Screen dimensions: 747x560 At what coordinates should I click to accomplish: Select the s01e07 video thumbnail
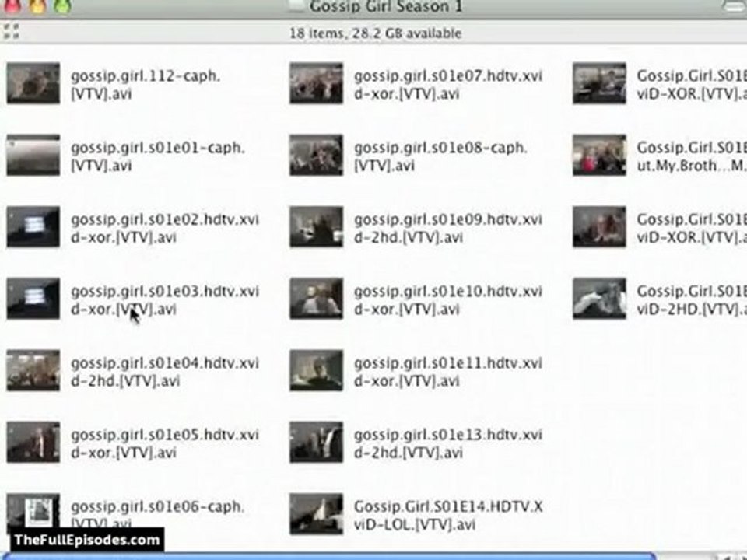coord(317,83)
